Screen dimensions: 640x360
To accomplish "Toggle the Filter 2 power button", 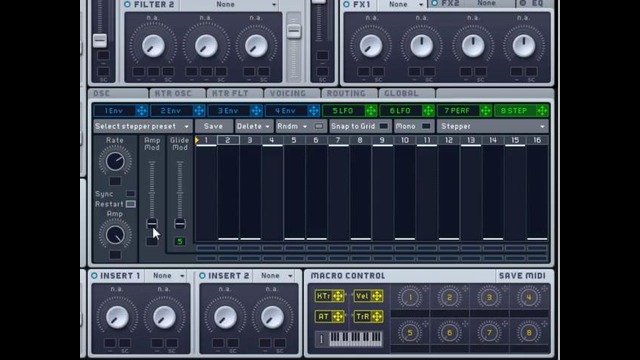I will tap(127, 4).
